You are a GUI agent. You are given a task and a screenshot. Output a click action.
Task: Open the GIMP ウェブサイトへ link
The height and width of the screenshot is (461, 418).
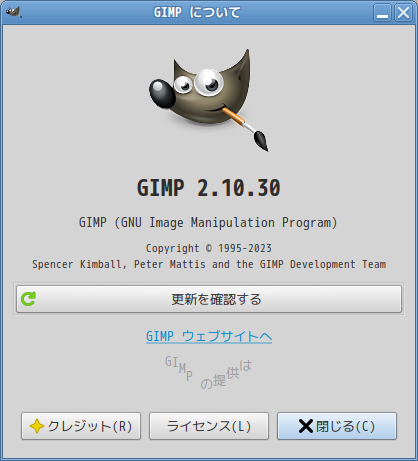pyautogui.click(x=209, y=336)
